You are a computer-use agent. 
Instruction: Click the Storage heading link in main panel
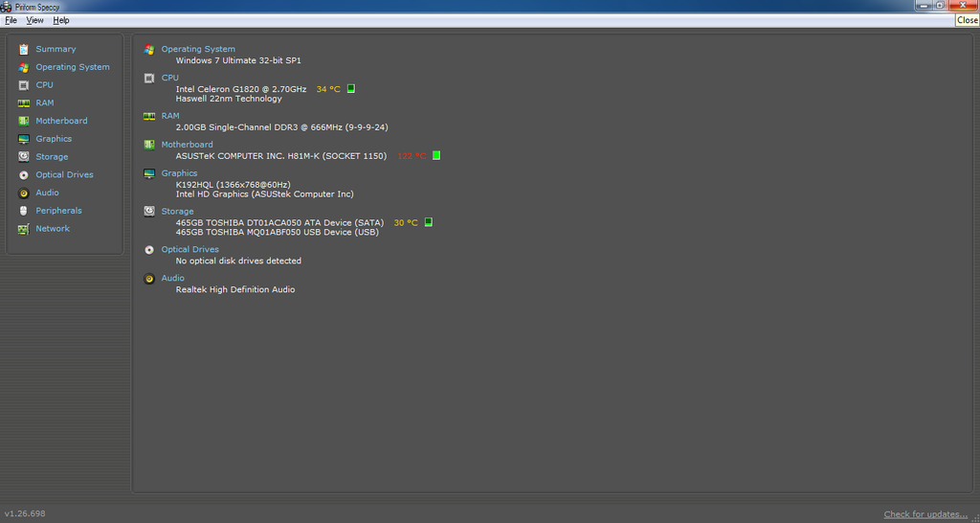click(177, 212)
